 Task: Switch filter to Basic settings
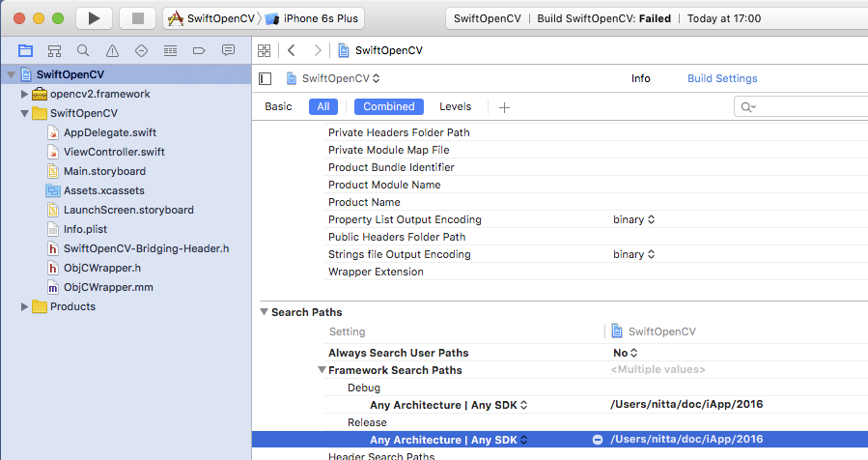click(278, 106)
